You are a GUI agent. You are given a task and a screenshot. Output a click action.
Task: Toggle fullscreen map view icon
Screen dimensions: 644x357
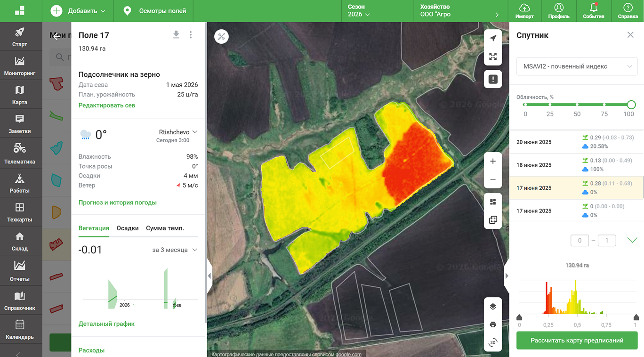pos(493,57)
